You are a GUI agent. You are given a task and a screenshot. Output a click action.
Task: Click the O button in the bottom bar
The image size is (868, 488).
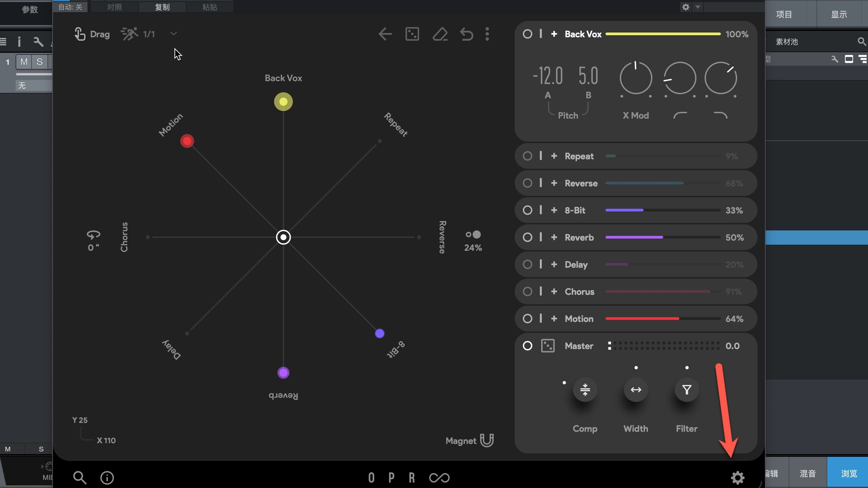(x=371, y=478)
